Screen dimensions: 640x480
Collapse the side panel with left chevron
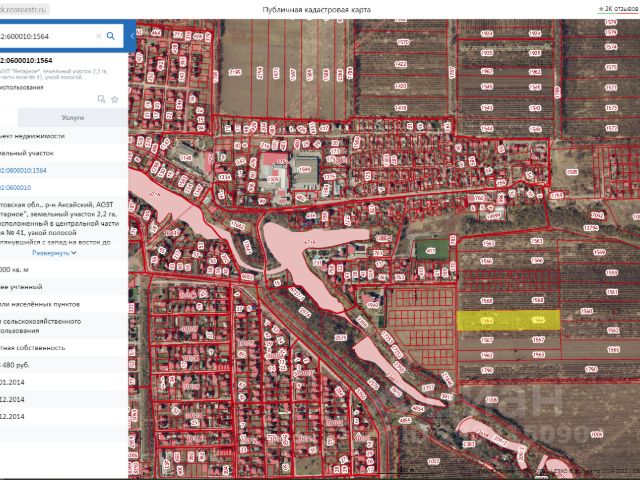coord(132,36)
